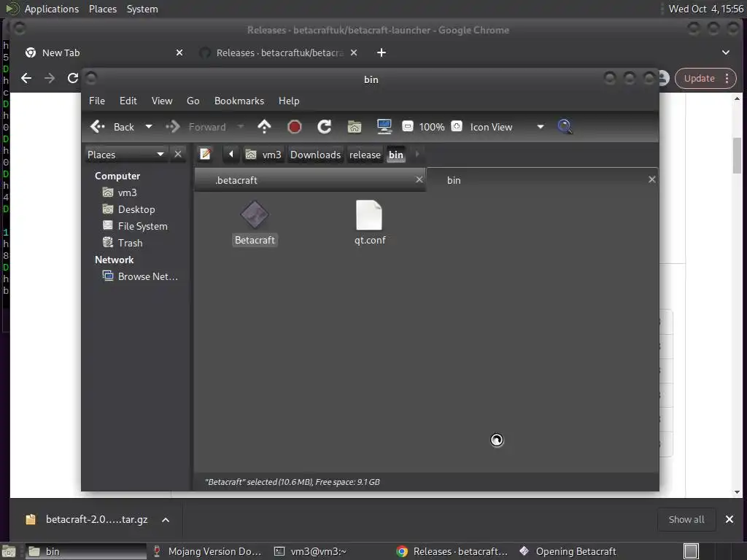Select Downloads in the path bar
Viewport: 747px width, 560px height.
pyautogui.click(x=315, y=155)
